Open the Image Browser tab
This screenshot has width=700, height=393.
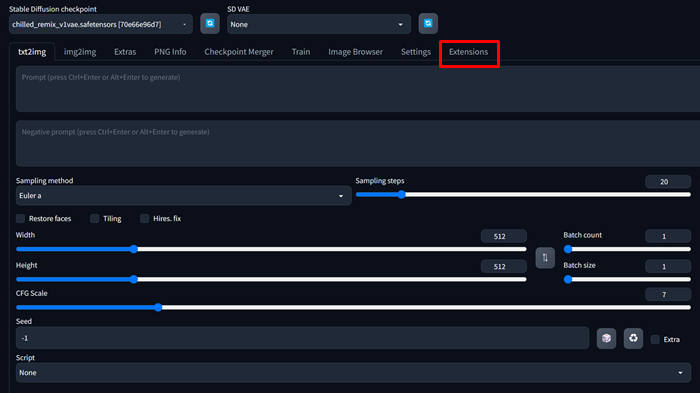355,52
